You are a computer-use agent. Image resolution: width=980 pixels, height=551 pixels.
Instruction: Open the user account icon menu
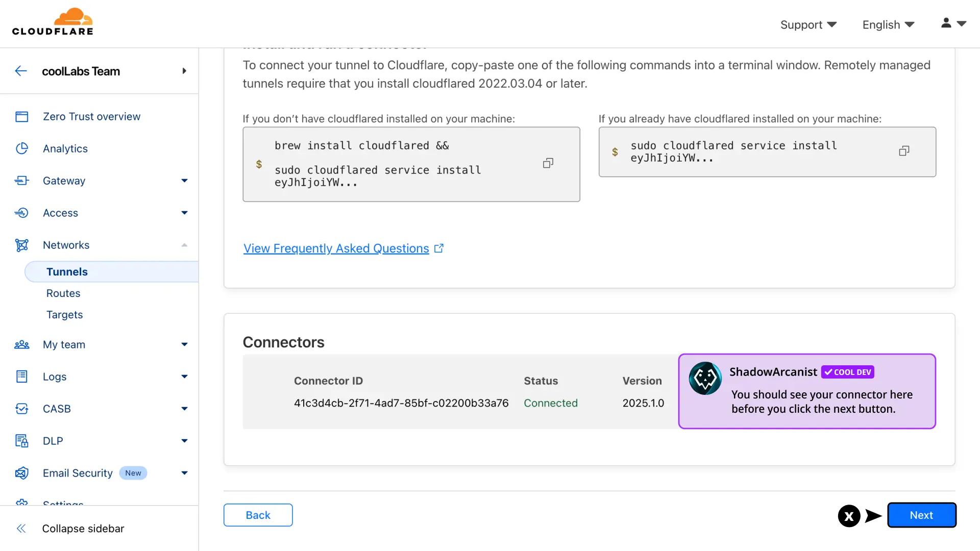click(x=953, y=23)
